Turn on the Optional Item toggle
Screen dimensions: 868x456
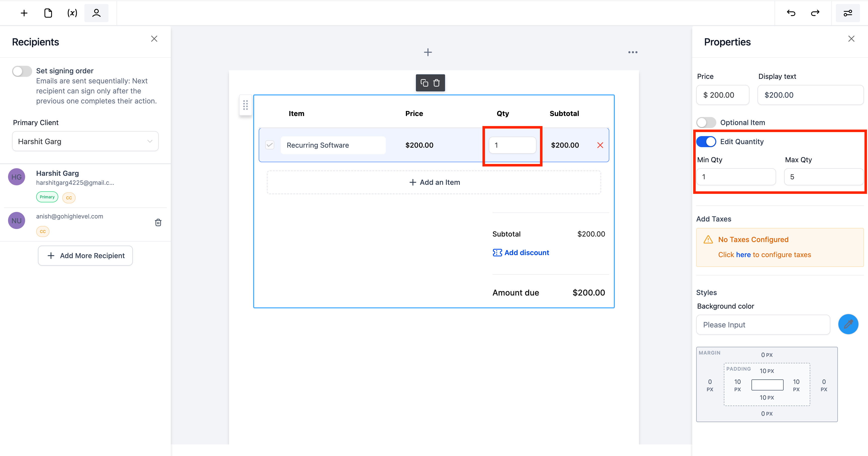point(706,123)
